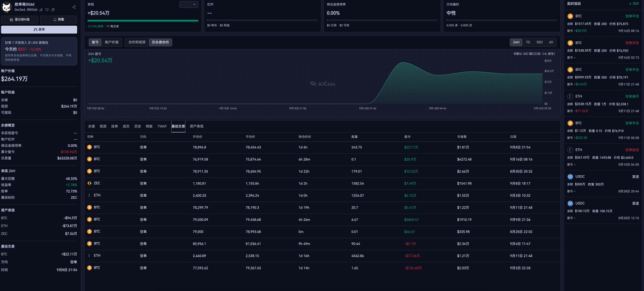Click the 杠杆 progress bar
644x291 pixels.
[x=262, y=21]
